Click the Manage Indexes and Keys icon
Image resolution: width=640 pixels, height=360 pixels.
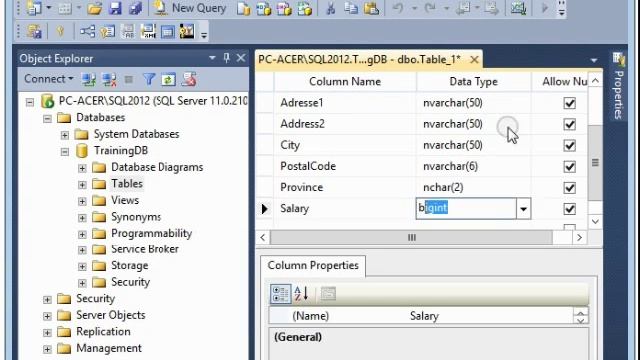pyautogui.click(x=108, y=31)
